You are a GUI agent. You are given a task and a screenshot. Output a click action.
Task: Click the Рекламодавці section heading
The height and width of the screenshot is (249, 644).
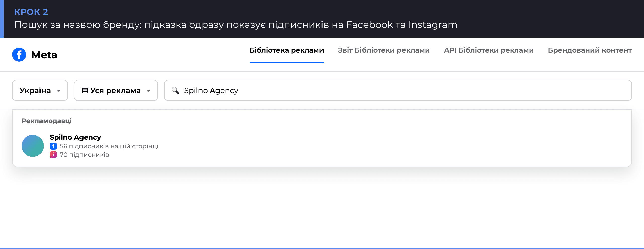pyautogui.click(x=47, y=121)
